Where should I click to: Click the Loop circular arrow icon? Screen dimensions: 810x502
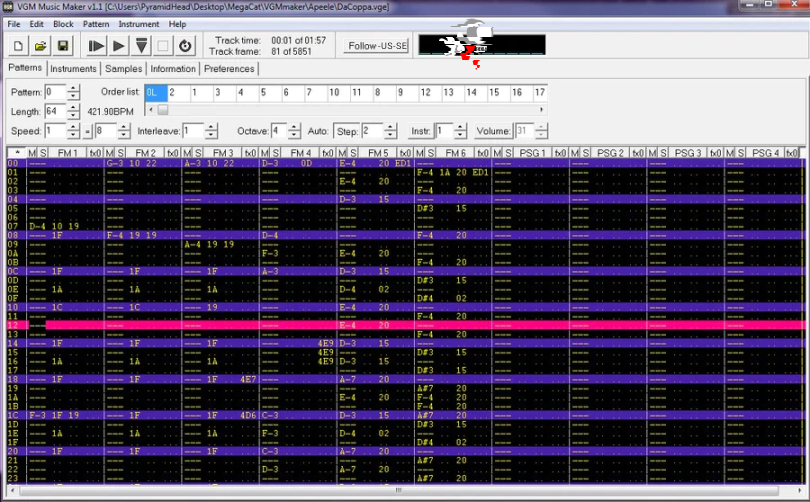(186, 46)
